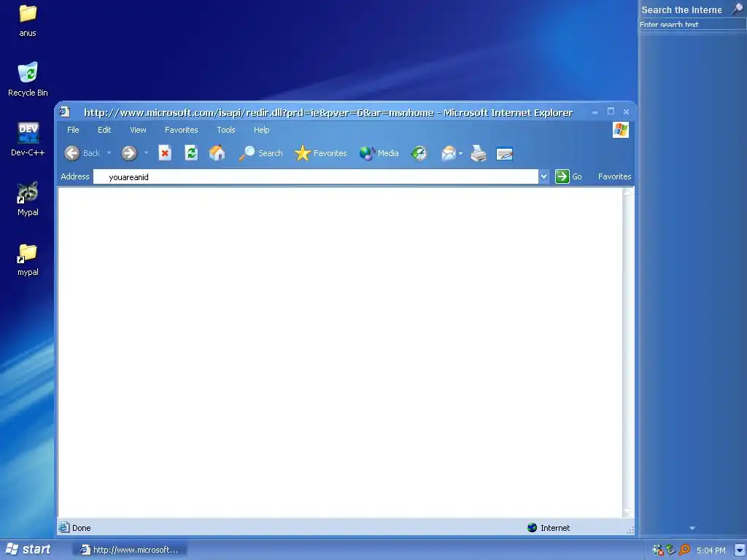Click the green Go button
747x560 pixels.
coord(568,176)
